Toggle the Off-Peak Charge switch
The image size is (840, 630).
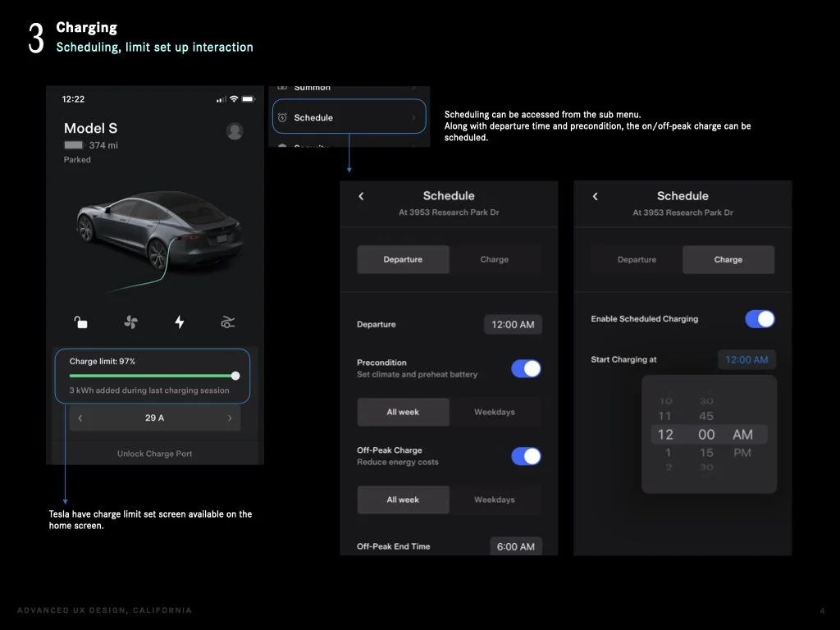pyautogui.click(x=526, y=456)
